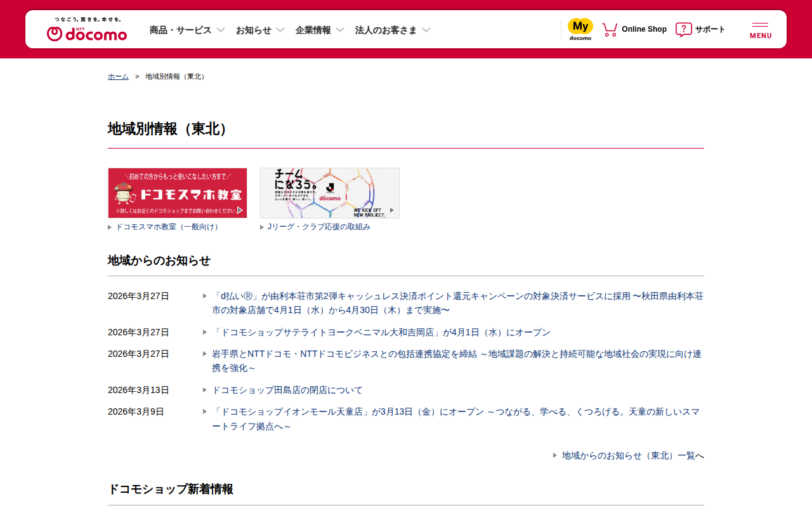Click the support question mark icon
The width and height of the screenshot is (812, 508).
pos(683,29)
